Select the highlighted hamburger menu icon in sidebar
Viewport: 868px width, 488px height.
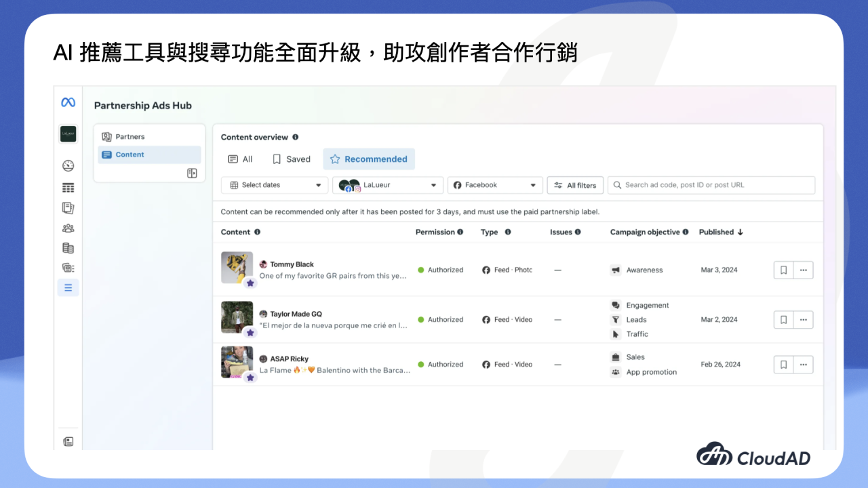click(68, 287)
